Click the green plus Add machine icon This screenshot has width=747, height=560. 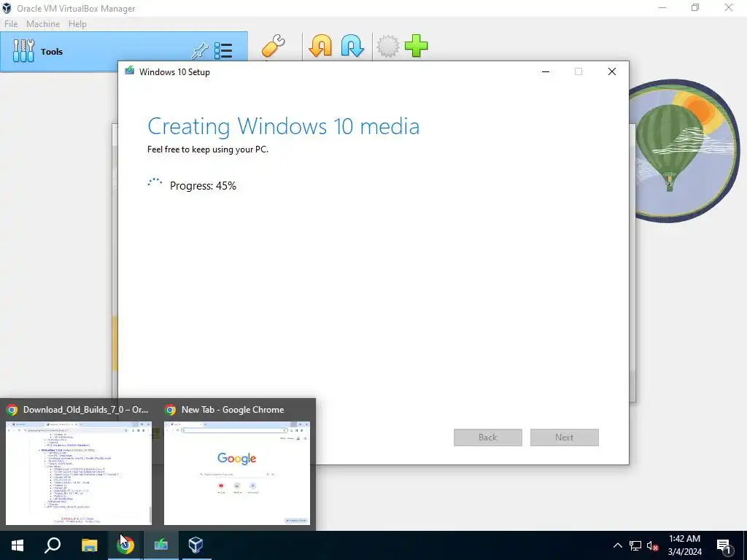point(416,46)
